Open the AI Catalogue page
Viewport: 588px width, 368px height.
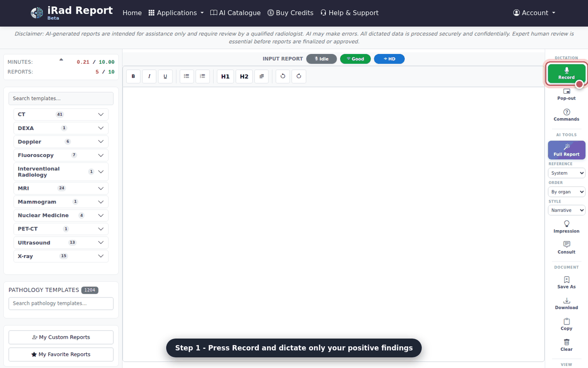click(235, 13)
